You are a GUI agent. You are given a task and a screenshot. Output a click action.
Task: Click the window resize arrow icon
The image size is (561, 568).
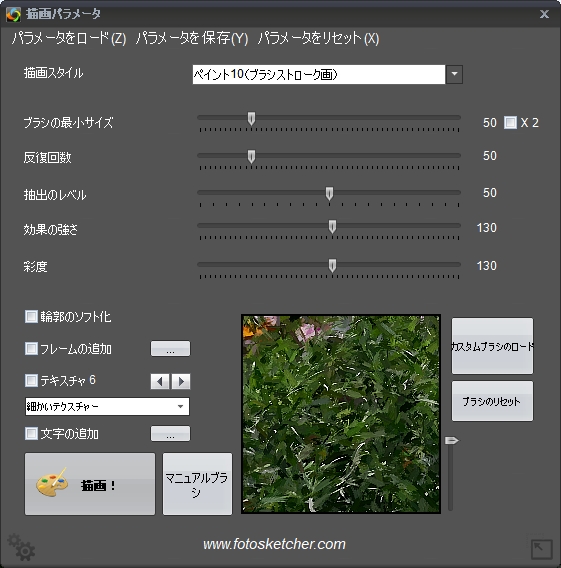point(541,549)
